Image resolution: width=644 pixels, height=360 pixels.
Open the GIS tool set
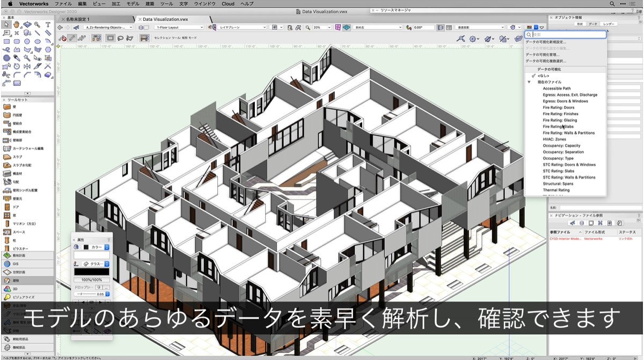pyautogui.click(x=27, y=264)
